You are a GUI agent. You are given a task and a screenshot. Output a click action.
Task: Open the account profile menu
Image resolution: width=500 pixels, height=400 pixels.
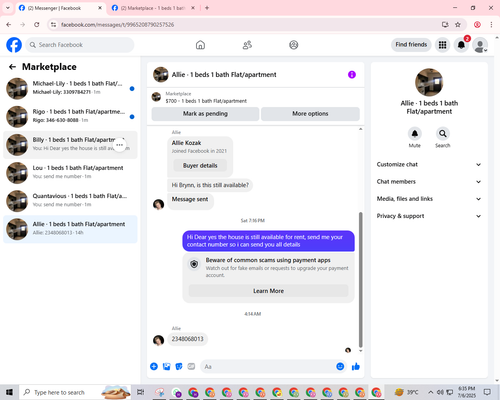(480, 45)
